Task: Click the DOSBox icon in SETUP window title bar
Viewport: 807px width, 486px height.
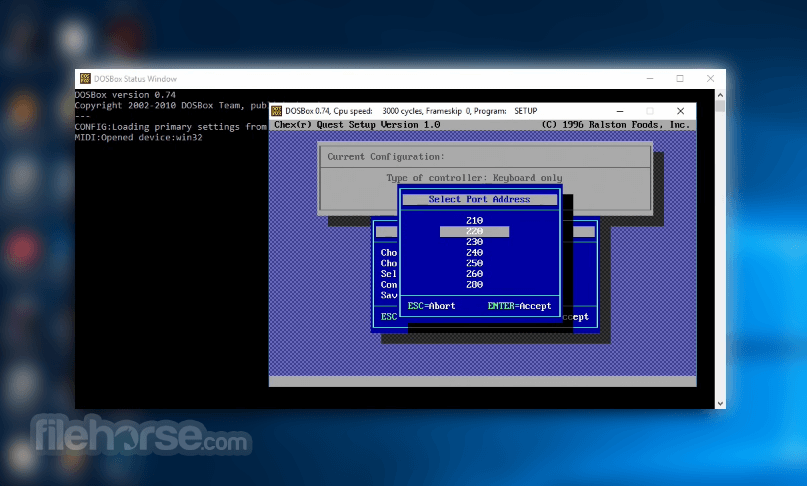Action: (276, 111)
